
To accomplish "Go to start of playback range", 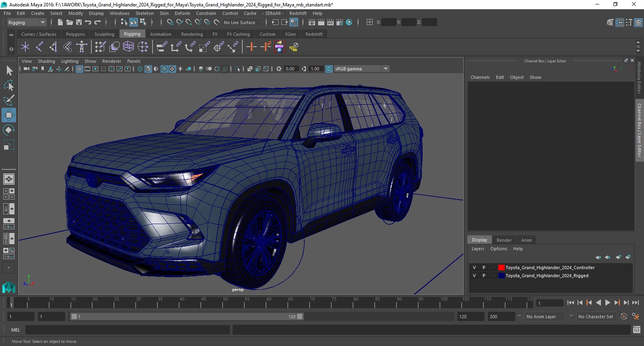I will point(571,303).
